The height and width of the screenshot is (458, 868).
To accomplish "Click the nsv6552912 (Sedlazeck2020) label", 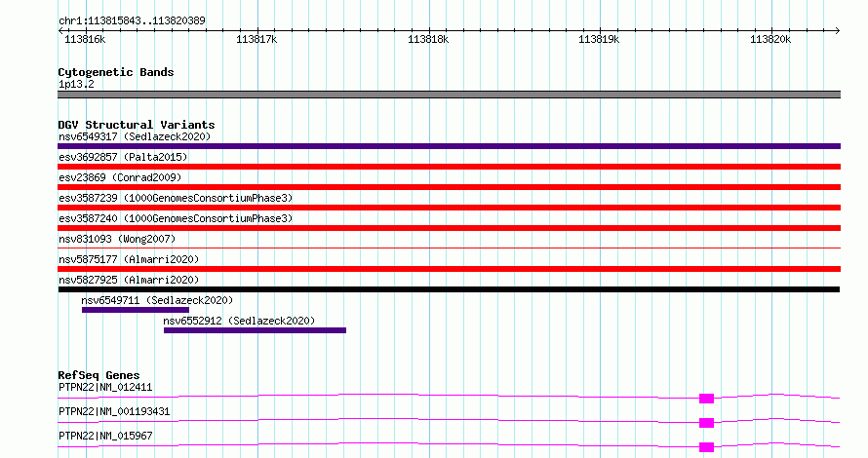I will (239, 321).
